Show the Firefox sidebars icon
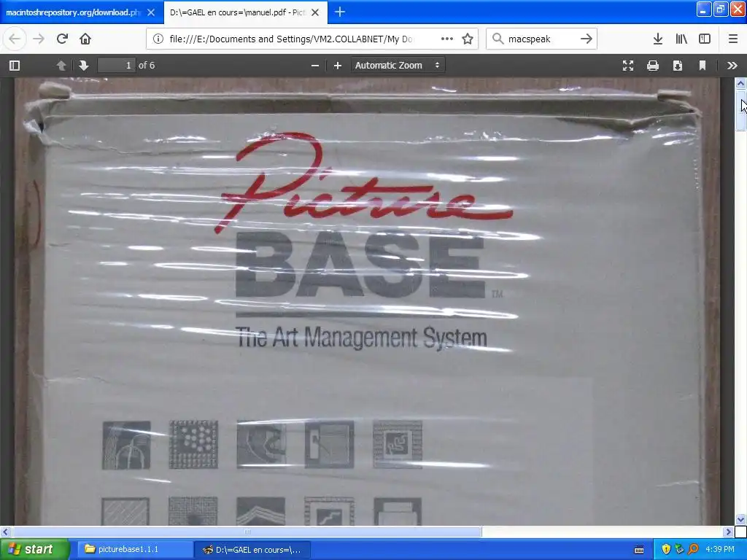 click(705, 39)
